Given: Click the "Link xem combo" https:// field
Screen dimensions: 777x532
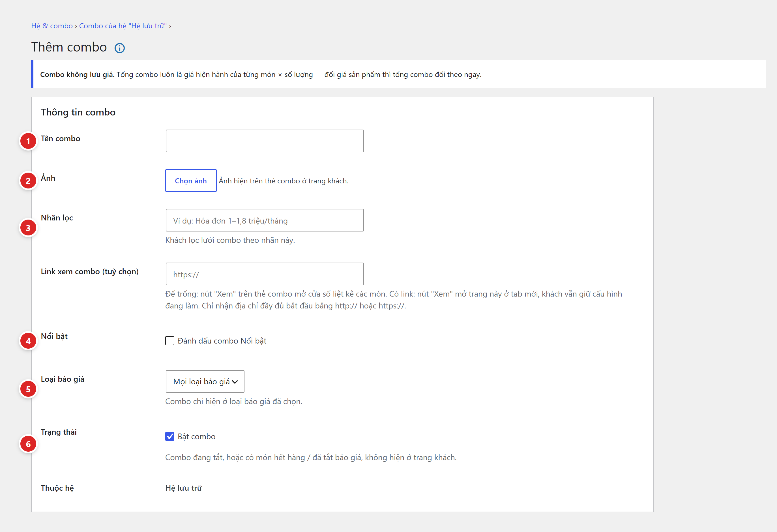Looking at the screenshot, I should (265, 274).
